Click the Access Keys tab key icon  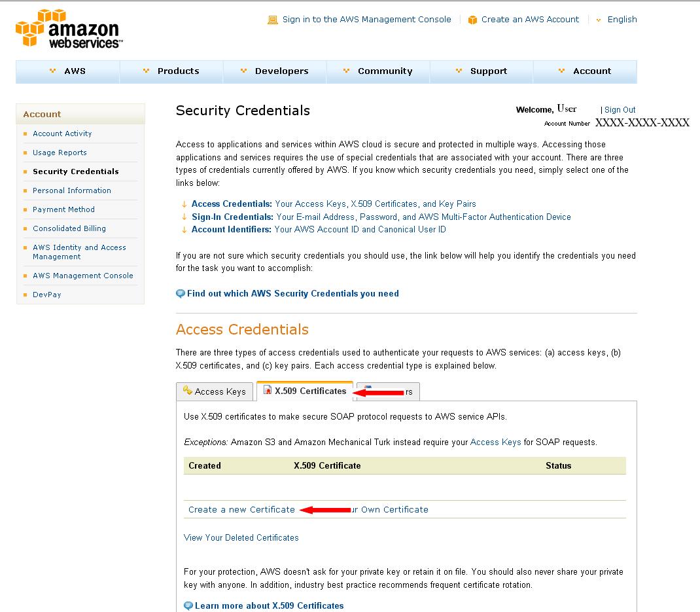188,391
